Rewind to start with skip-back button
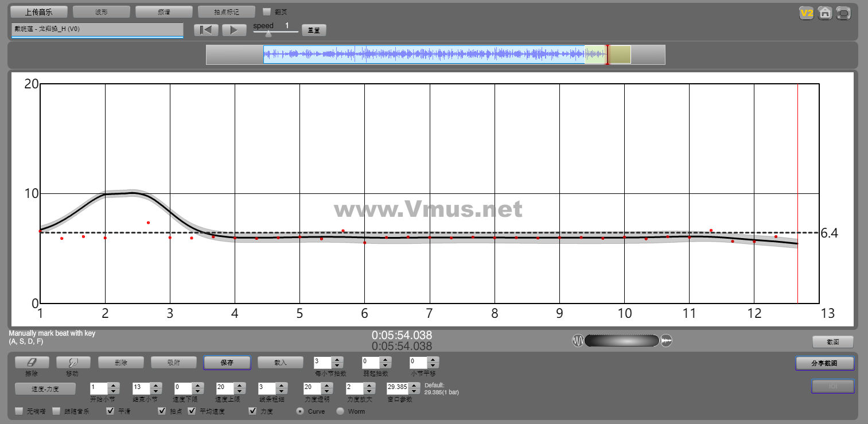 click(206, 30)
